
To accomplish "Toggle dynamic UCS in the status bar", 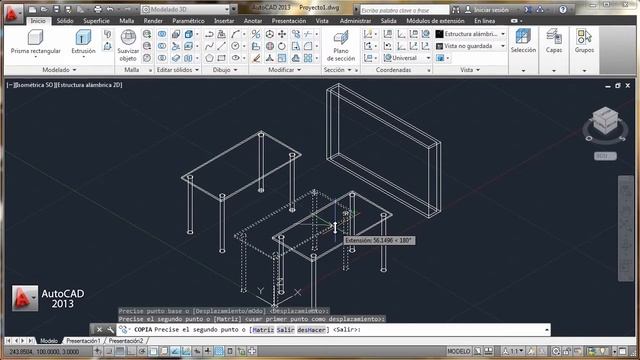I will [186, 351].
